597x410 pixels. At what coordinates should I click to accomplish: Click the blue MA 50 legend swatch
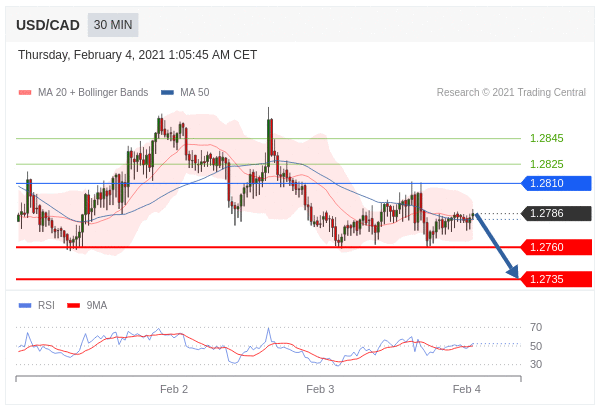(x=167, y=93)
